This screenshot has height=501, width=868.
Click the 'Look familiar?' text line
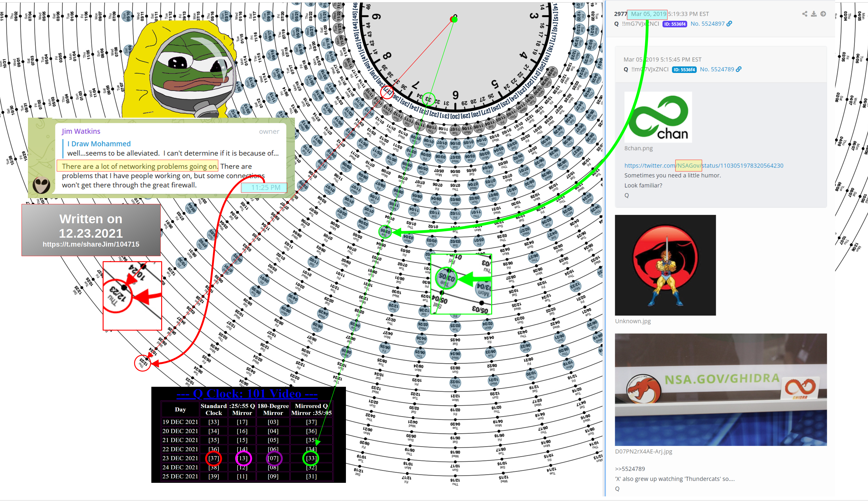pos(643,185)
